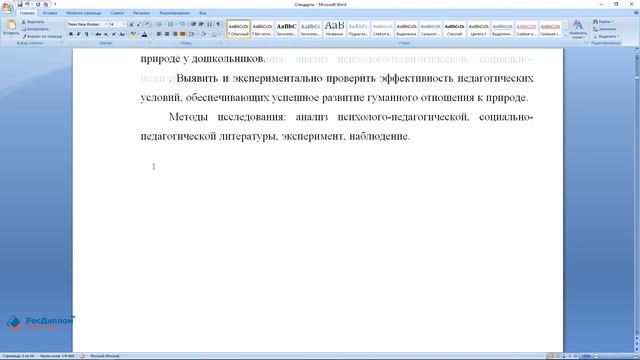The height and width of the screenshot is (360, 640).
Task: Click word count (Число слов) in status bar
Action: pyautogui.click(x=57, y=356)
